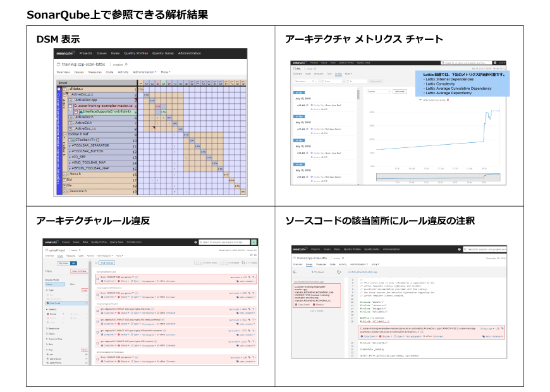
Task: Click Comment link on issue in source code
Action: click(x=439, y=336)
